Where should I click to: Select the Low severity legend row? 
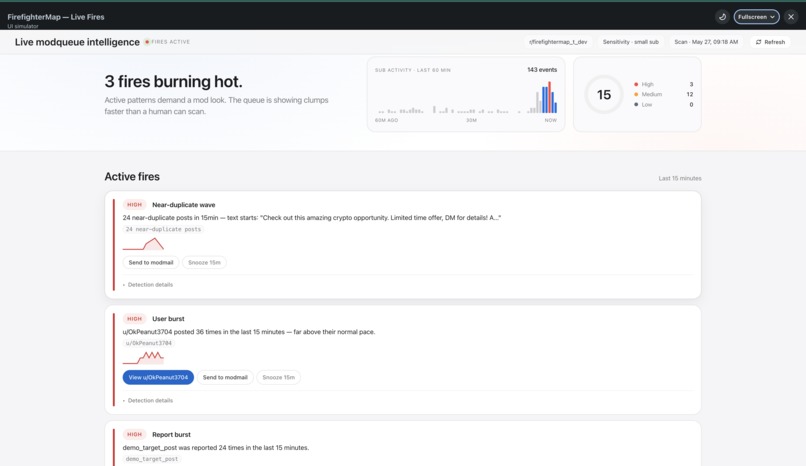[663, 105]
